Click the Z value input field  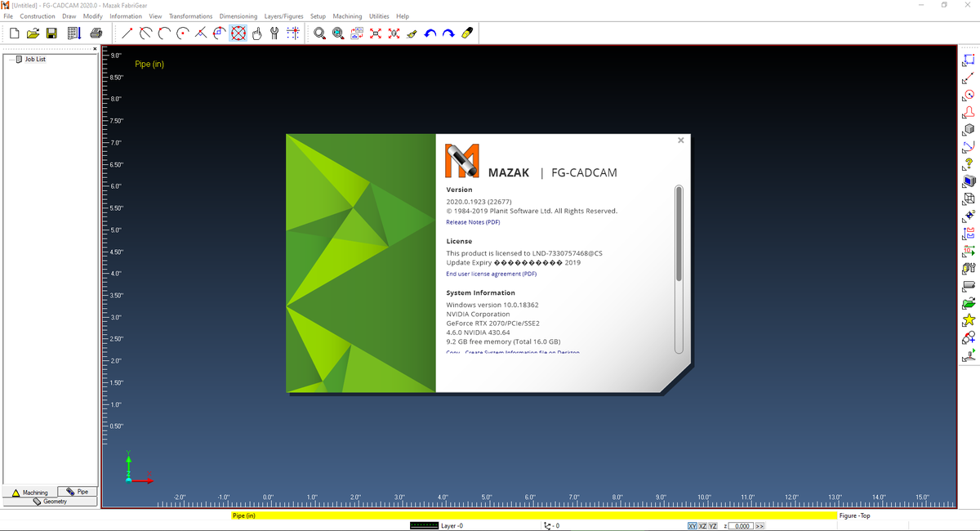point(741,525)
